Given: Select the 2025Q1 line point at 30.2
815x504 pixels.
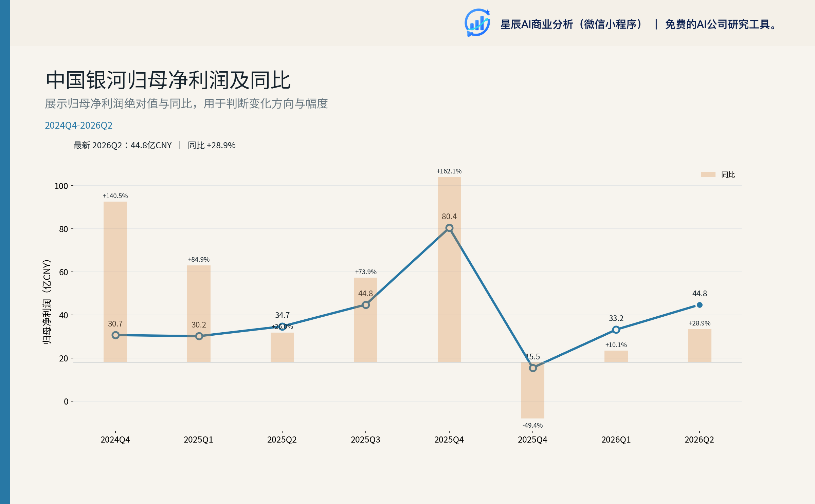Looking at the screenshot, I should pos(199,336).
